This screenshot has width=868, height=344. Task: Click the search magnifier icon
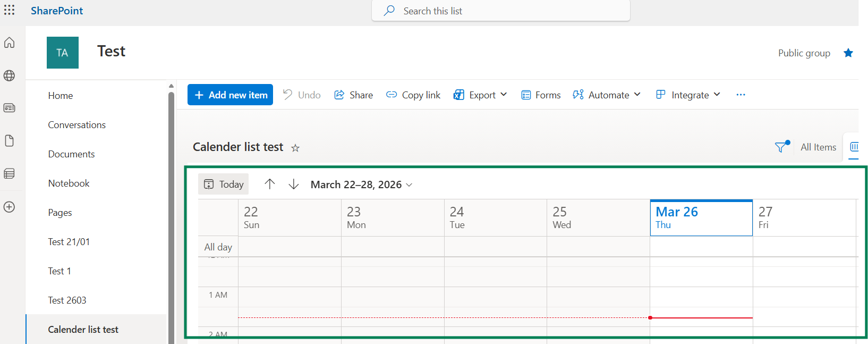point(389,11)
